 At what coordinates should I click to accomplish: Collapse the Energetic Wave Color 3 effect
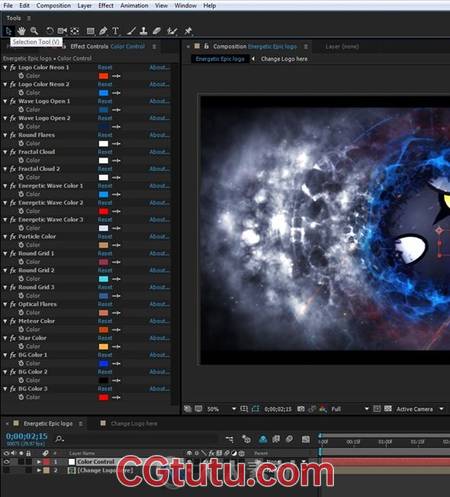[5, 220]
